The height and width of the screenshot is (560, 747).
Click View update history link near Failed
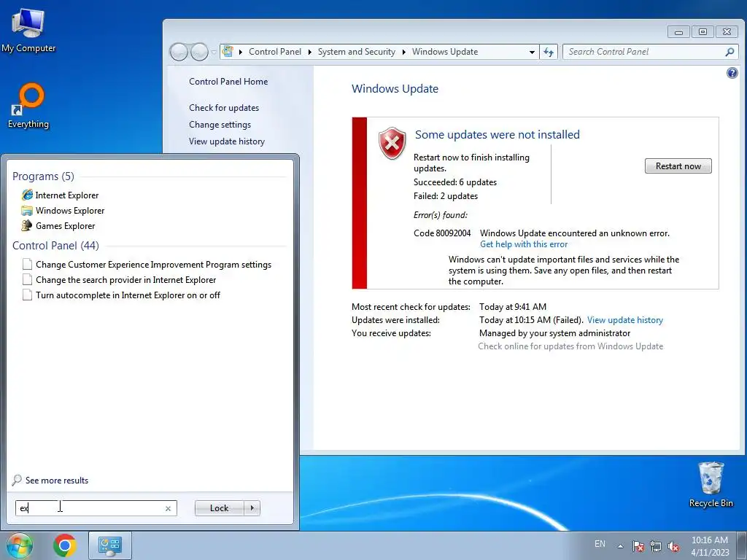coord(625,320)
